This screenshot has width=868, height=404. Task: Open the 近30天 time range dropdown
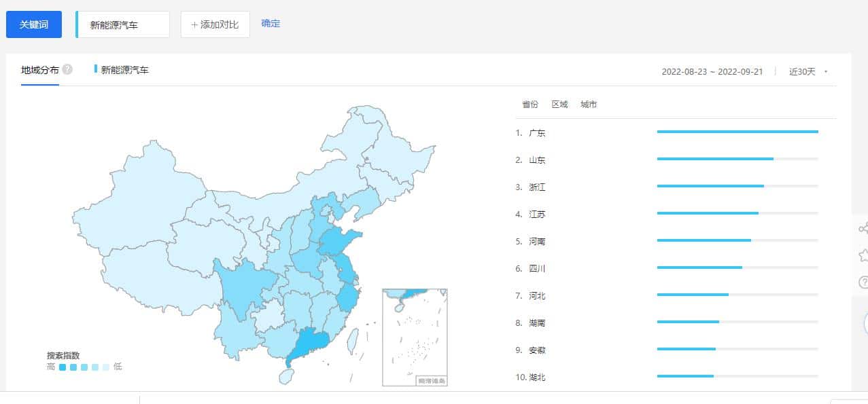805,71
